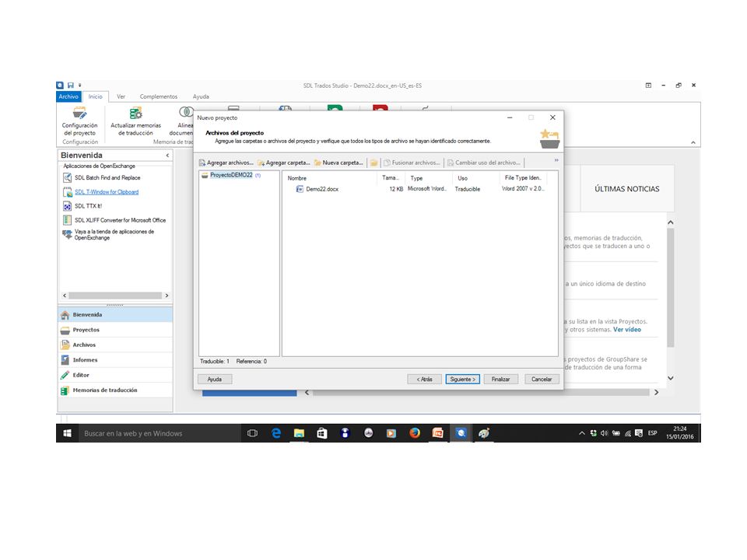
Task: Open Configuración del proyecto in ribbon
Action: 79,121
